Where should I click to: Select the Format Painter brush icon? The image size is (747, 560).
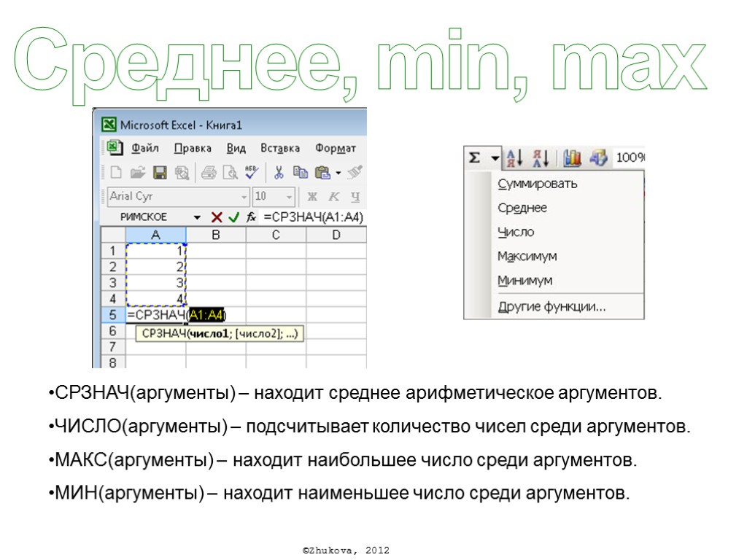click(355, 172)
